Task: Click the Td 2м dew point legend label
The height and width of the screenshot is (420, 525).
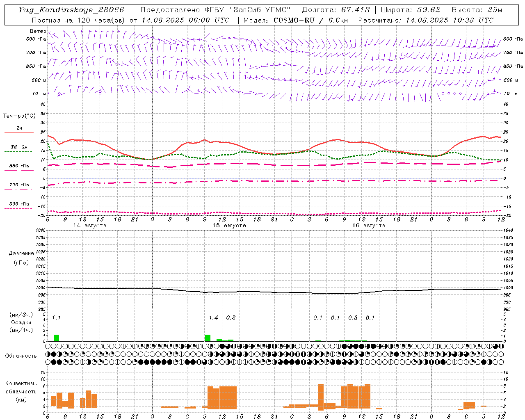Action: coord(19,147)
